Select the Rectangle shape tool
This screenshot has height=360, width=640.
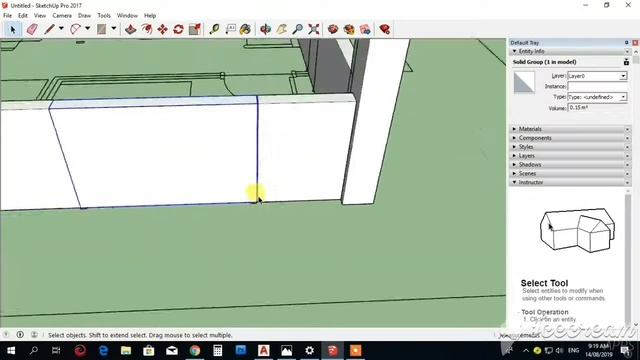102,29
